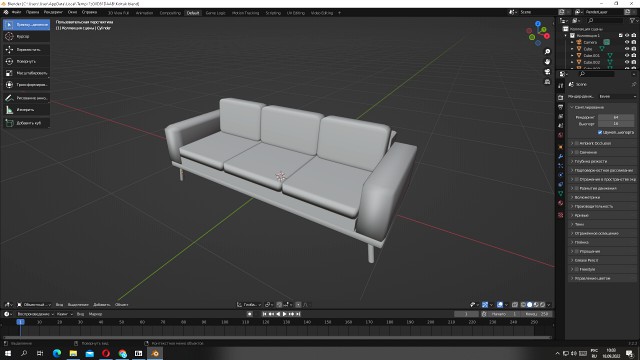Expand the Color Management panel

(x=602, y=278)
